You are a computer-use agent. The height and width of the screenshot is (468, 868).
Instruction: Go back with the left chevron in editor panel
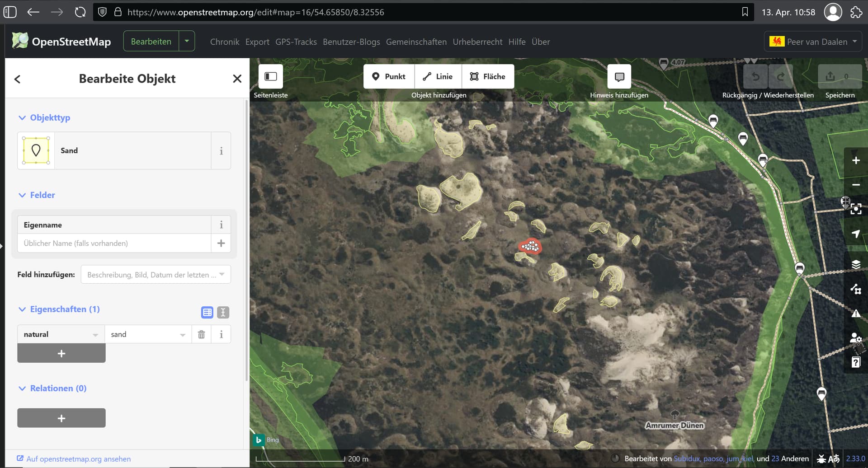coord(17,79)
